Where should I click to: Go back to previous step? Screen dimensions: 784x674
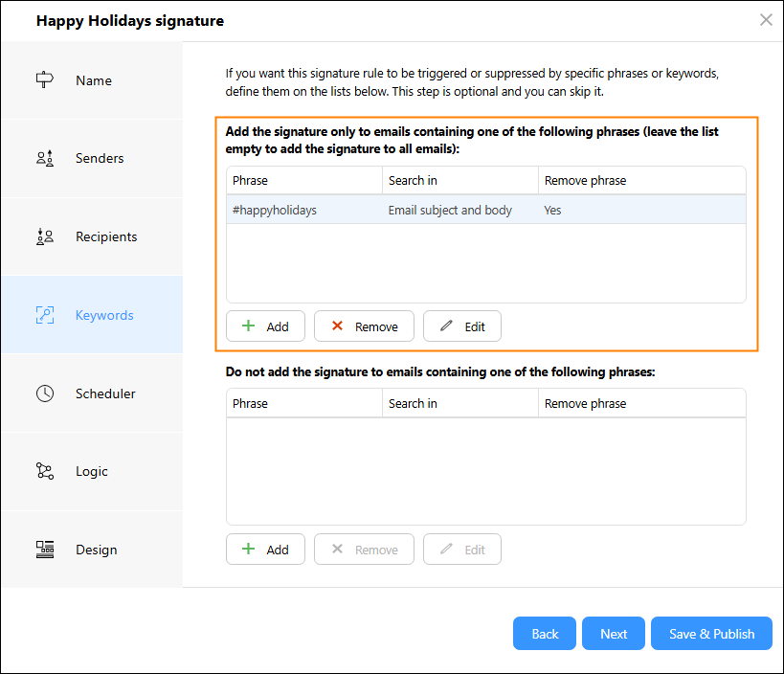point(545,634)
